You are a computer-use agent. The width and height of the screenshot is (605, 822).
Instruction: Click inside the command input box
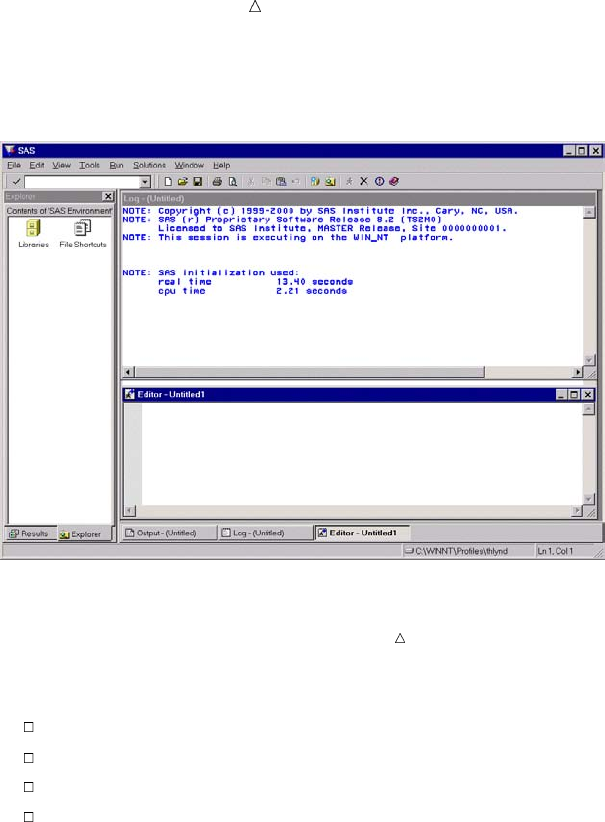tap(82, 182)
